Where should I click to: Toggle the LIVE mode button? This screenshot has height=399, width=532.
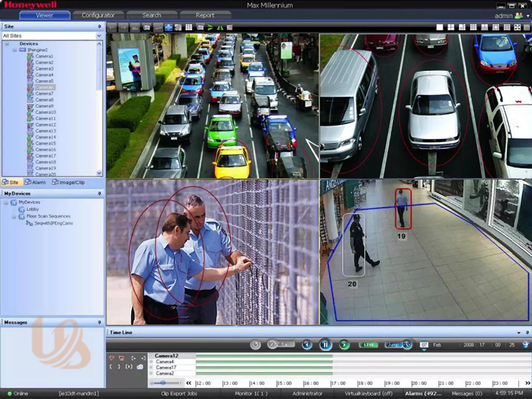coord(368,344)
